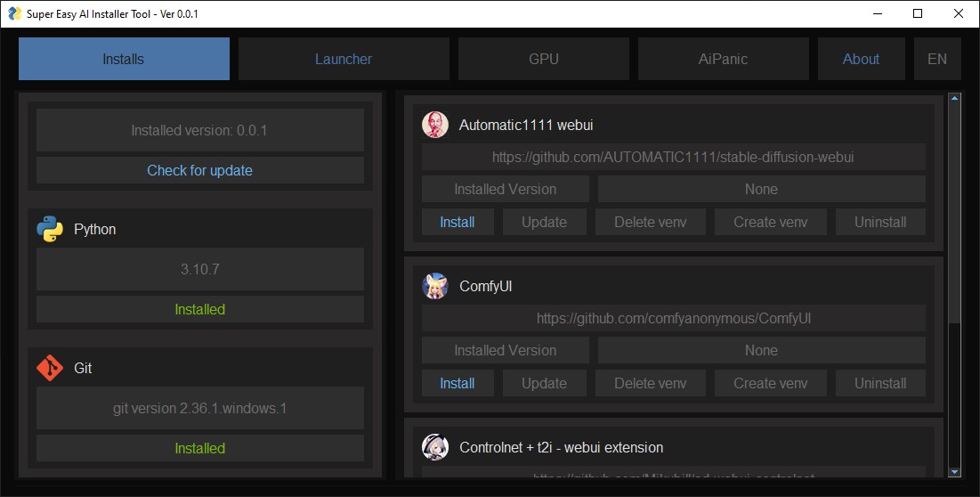The image size is (980, 497).
Task: Open the About tab
Action: pos(861,59)
